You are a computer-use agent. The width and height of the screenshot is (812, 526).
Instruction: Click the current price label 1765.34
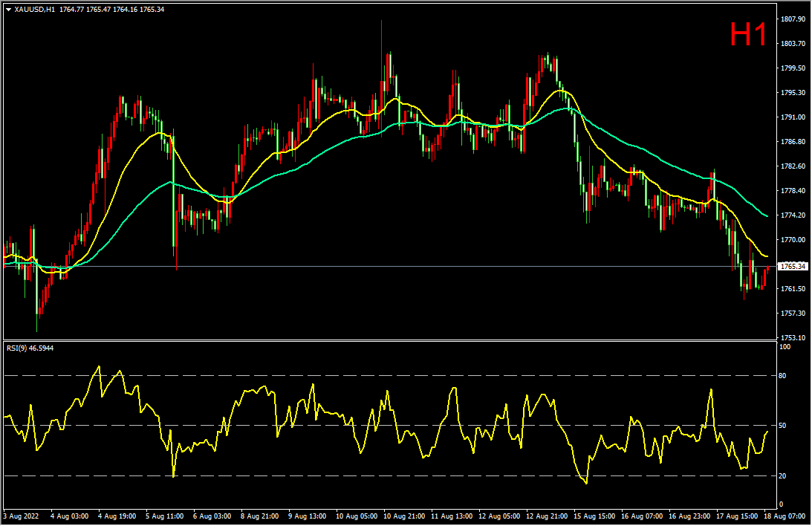click(x=793, y=267)
